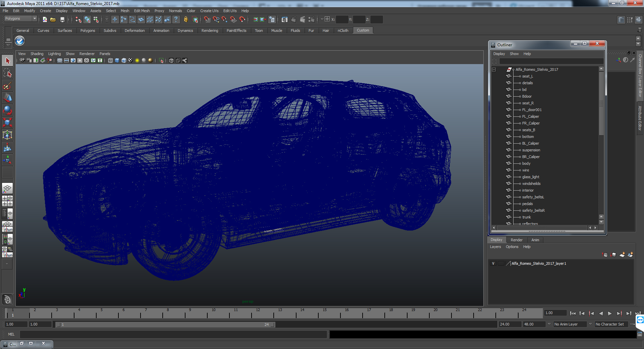Toggle wireframe display in viewport
Screen dimensions: 644x349
(110, 60)
